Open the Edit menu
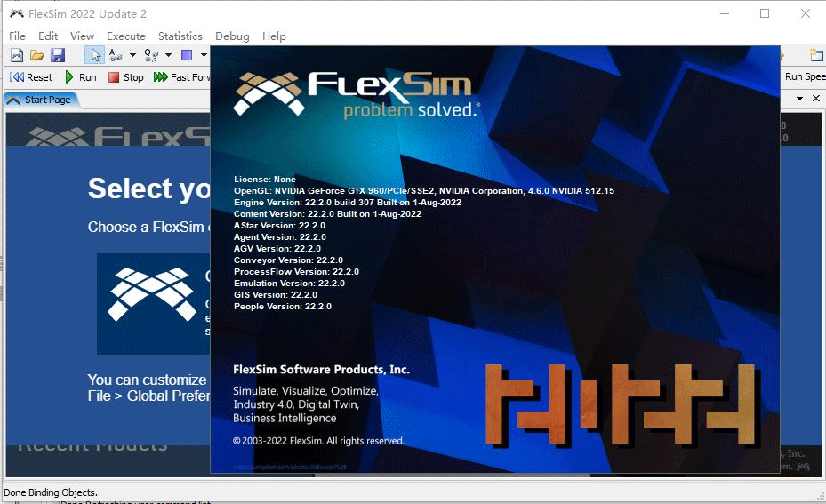The image size is (826, 504). (x=48, y=36)
